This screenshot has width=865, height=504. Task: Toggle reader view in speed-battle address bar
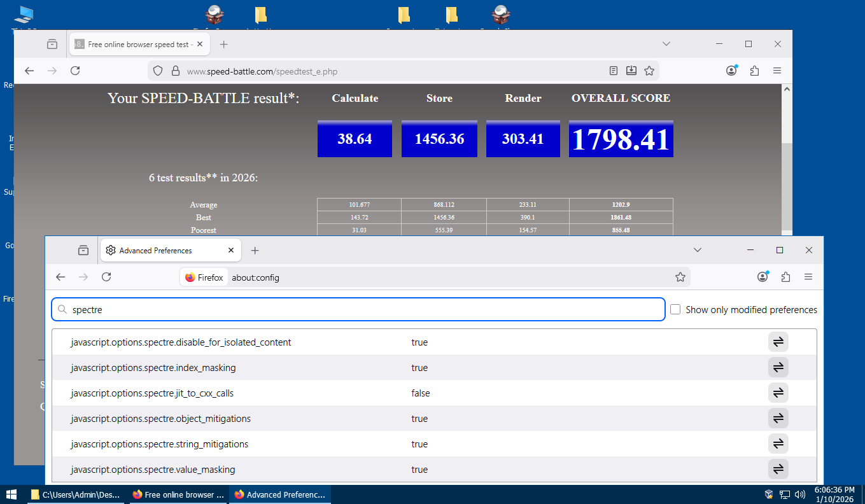[614, 71]
